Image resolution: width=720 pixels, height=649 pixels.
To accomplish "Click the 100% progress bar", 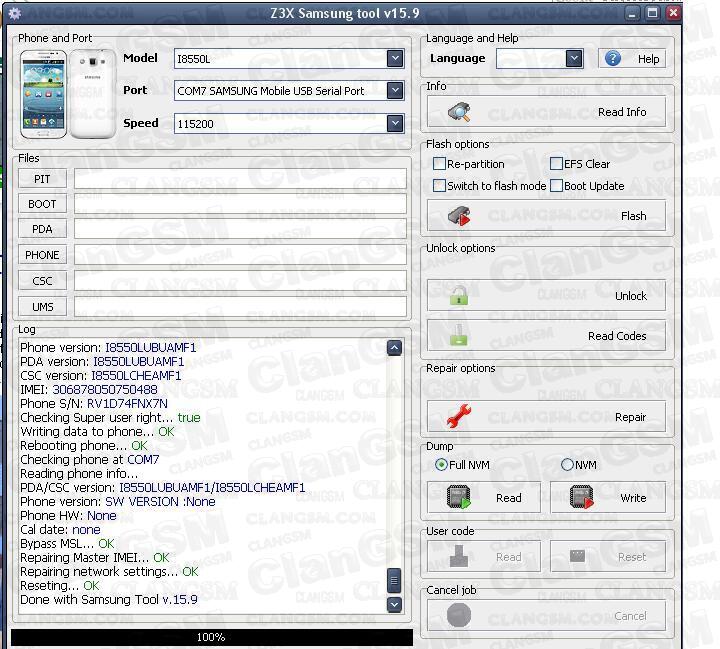I will 211,637.
